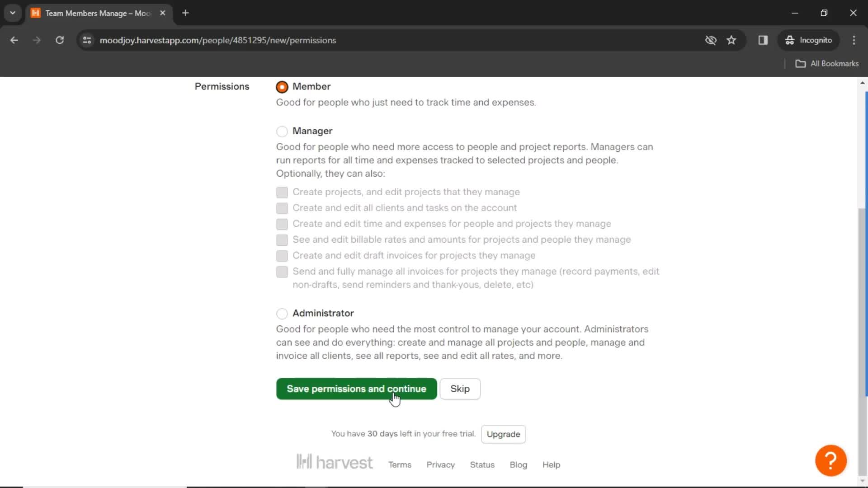Click the browser extensions icon

coord(763,40)
